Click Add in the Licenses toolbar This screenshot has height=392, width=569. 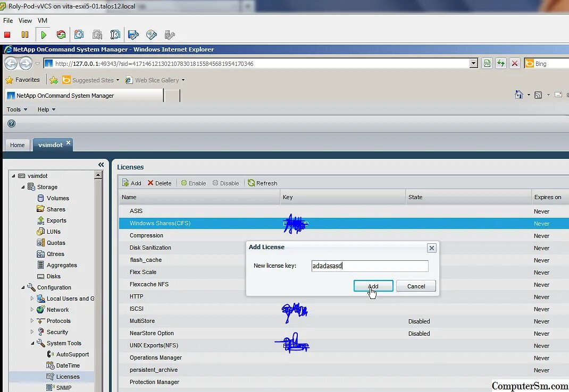[132, 183]
